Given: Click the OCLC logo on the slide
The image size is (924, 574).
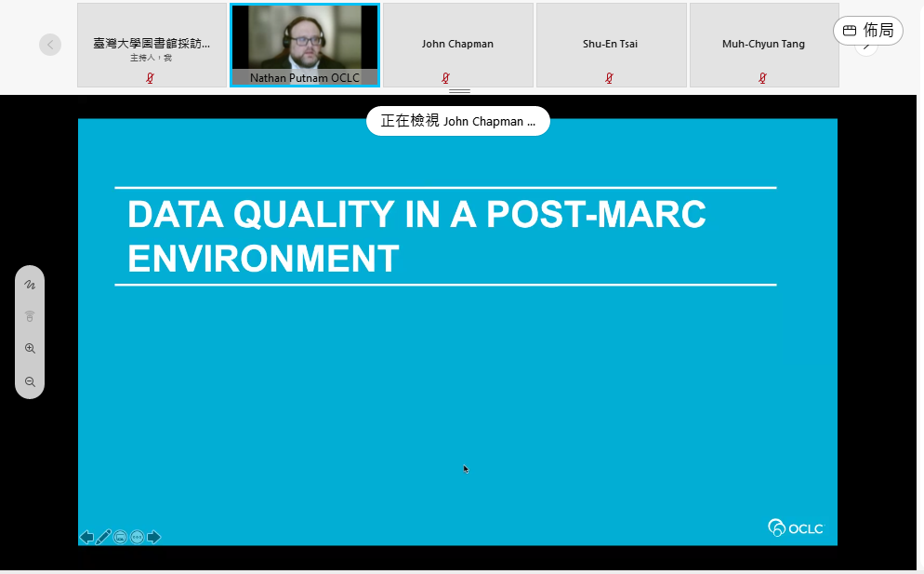Looking at the screenshot, I should pyautogui.click(x=796, y=528).
